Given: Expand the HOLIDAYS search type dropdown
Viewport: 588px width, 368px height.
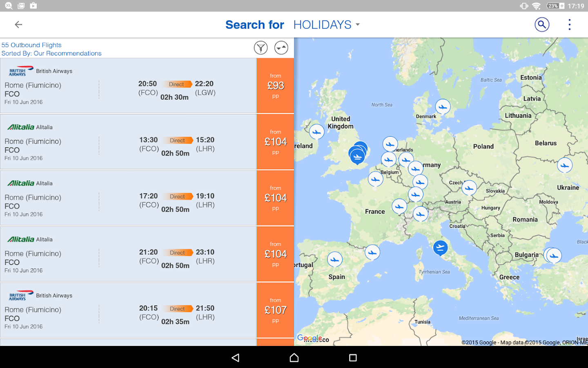Looking at the screenshot, I should click(x=327, y=25).
